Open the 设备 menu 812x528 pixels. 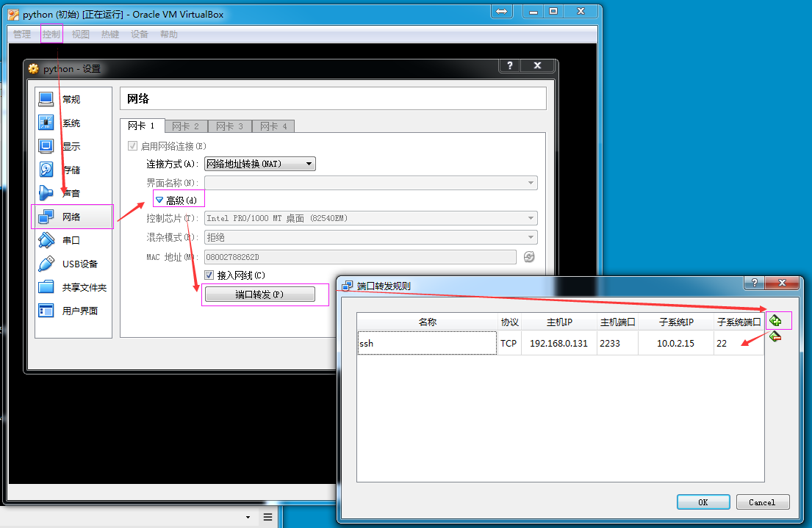[140, 35]
